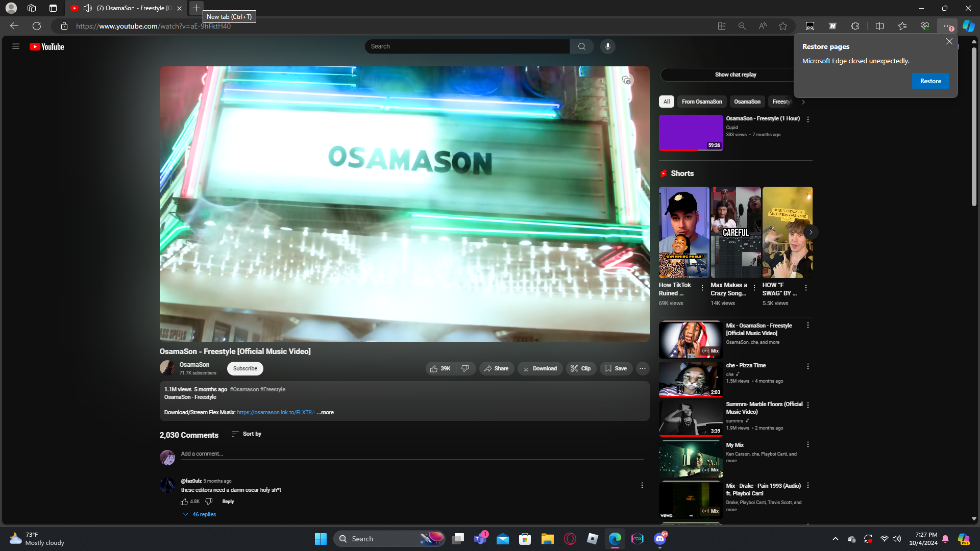The image size is (980, 551).
Task: Dislike the video with thumbs down
Action: [465, 368]
